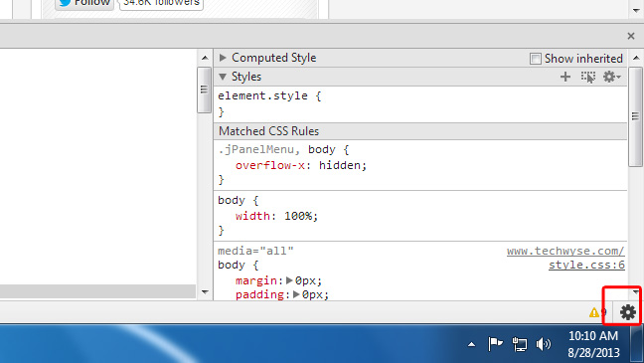644x363 pixels.
Task: Enable the Show inherited checkbox
Action: [x=535, y=59]
